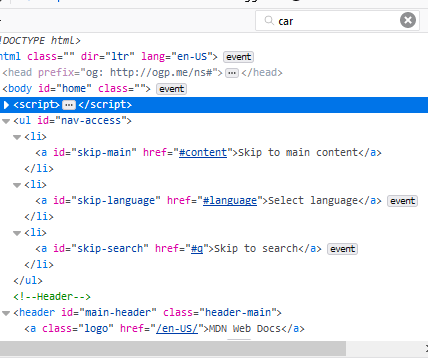Select the header main-header element
This screenshot has height=362, width=428.
click(147, 313)
